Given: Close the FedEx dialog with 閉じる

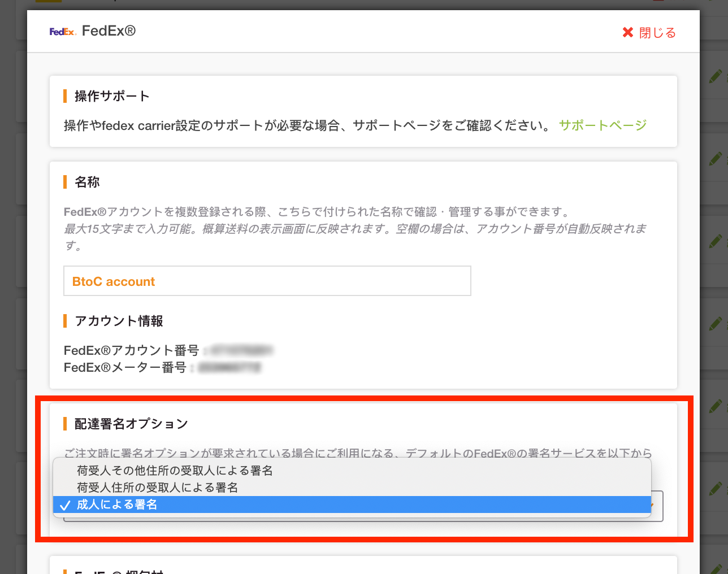Looking at the screenshot, I should pyautogui.click(x=649, y=33).
